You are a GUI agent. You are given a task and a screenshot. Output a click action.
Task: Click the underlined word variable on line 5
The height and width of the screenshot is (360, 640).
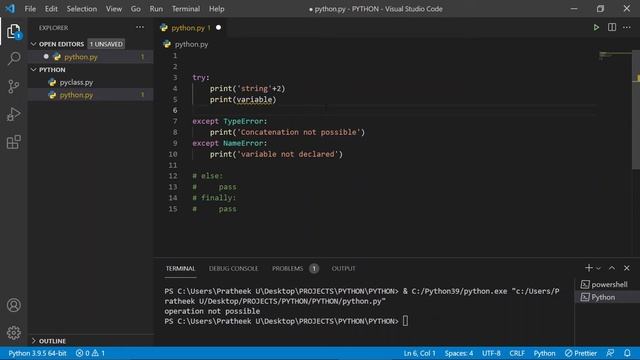click(x=254, y=100)
